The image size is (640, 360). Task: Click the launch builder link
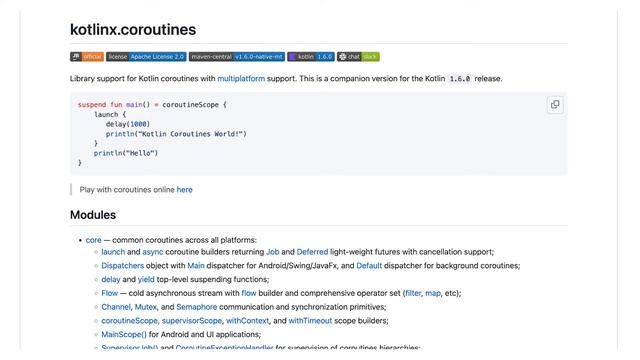[113, 252]
